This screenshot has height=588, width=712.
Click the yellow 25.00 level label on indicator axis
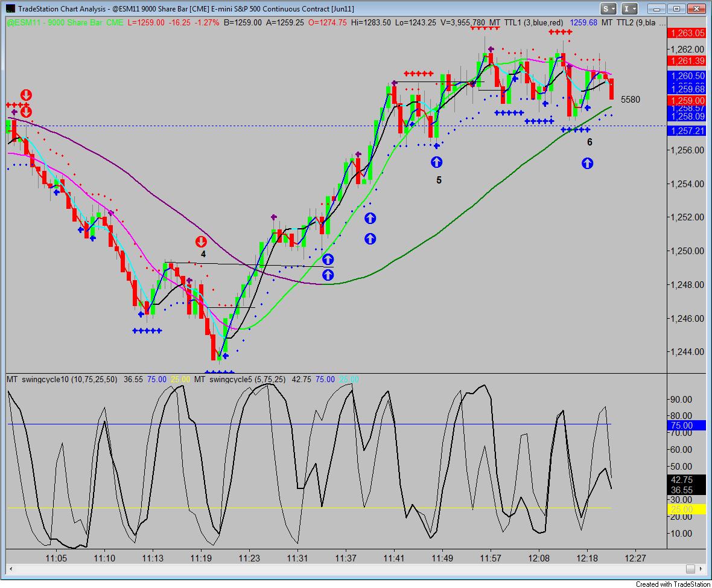click(x=686, y=510)
